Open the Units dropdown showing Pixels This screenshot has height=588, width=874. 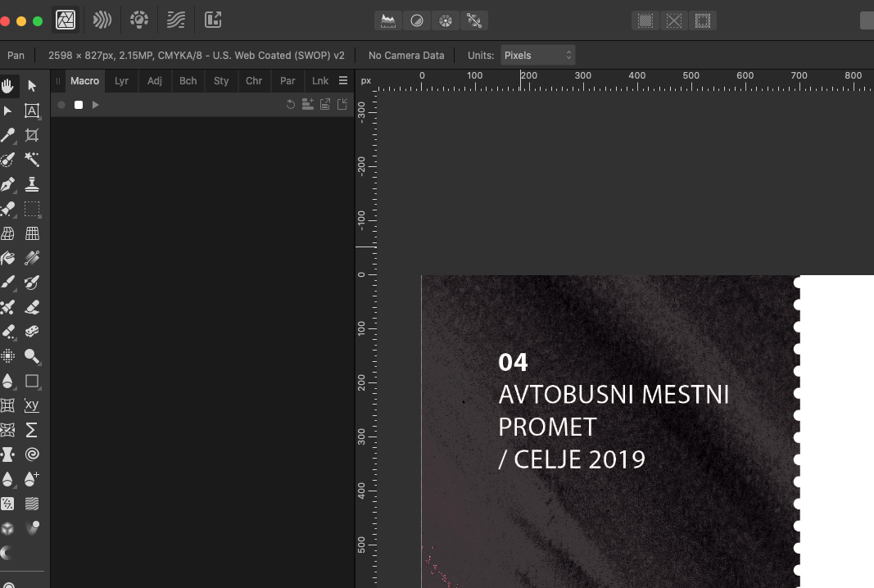tap(537, 55)
